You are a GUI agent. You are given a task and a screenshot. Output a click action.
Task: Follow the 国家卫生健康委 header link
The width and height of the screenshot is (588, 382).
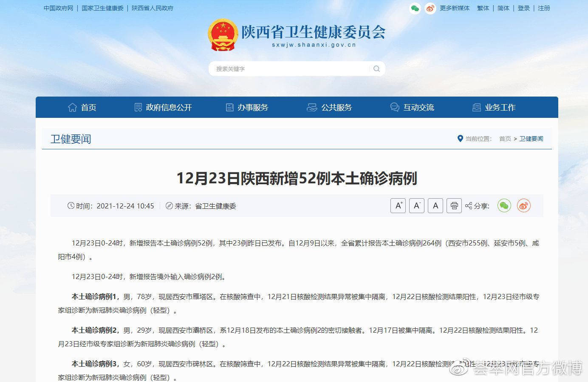102,8
